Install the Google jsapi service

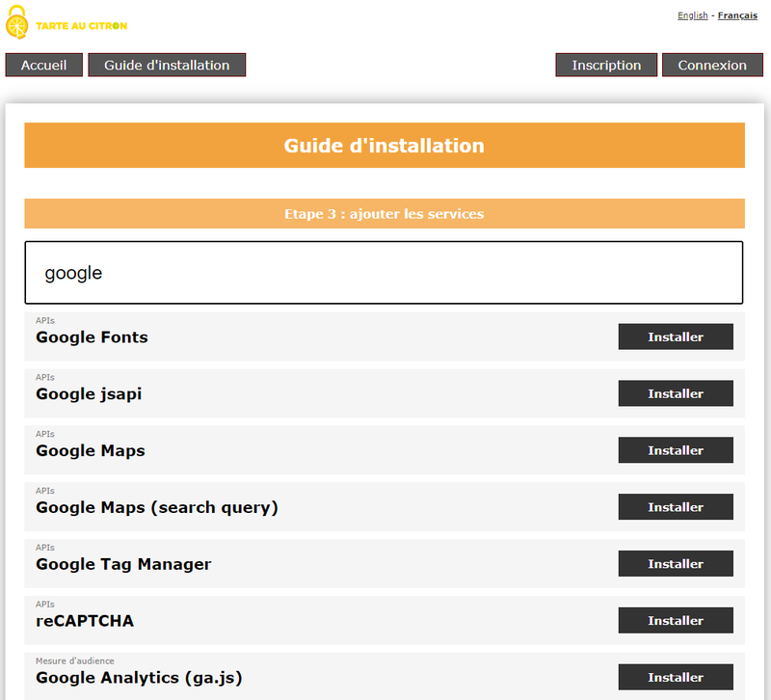676,393
